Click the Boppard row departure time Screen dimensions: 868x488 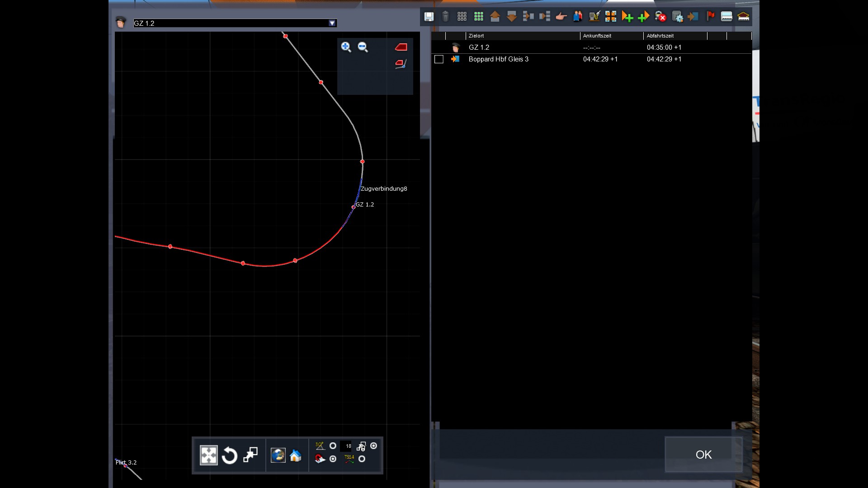click(x=664, y=59)
